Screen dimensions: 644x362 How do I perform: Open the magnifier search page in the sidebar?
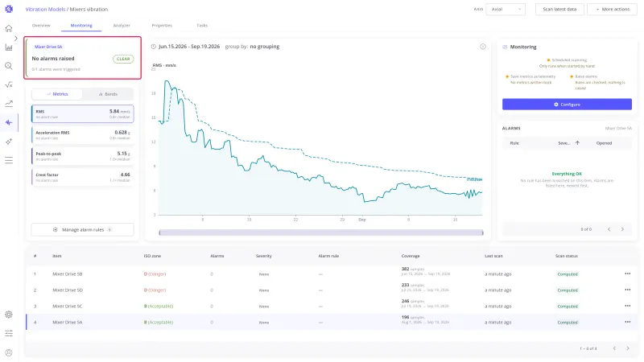[9, 66]
